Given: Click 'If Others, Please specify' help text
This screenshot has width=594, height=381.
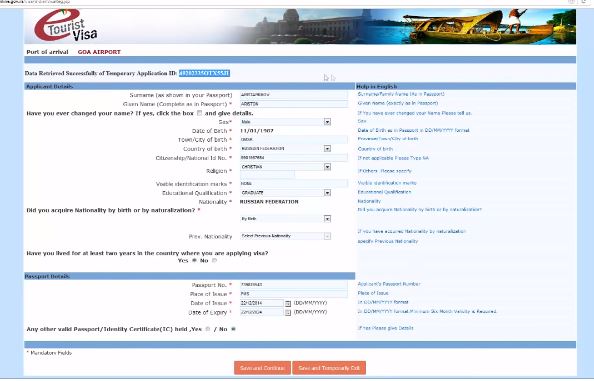Looking at the screenshot, I should pos(384,171).
